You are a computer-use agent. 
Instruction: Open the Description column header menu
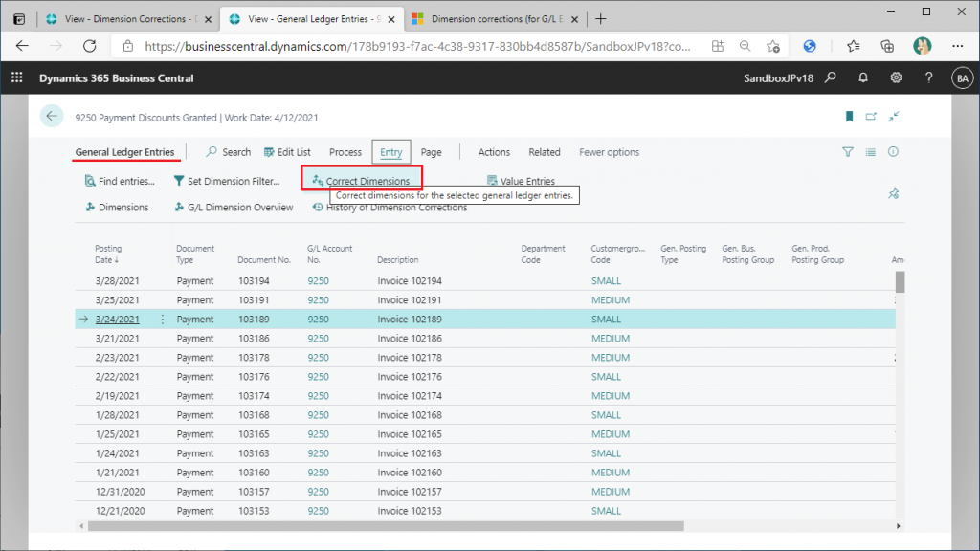tap(398, 260)
